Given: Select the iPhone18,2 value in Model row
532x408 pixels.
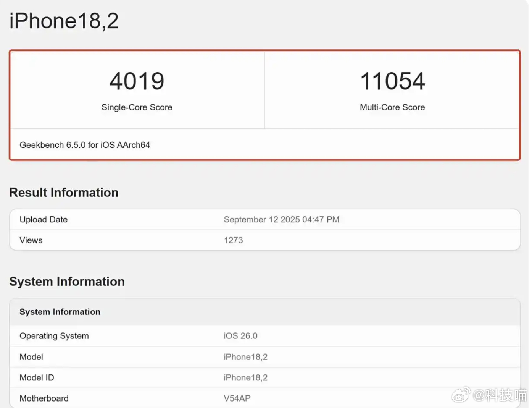Looking at the screenshot, I should coord(245,357).
